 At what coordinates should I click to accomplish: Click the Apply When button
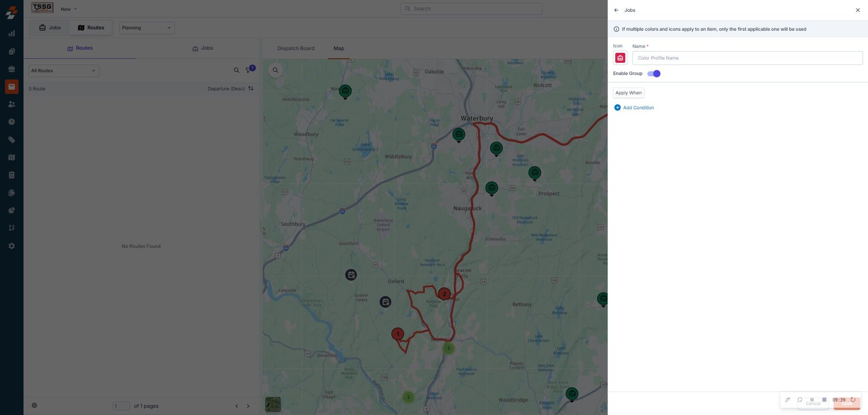coord(628,93)
